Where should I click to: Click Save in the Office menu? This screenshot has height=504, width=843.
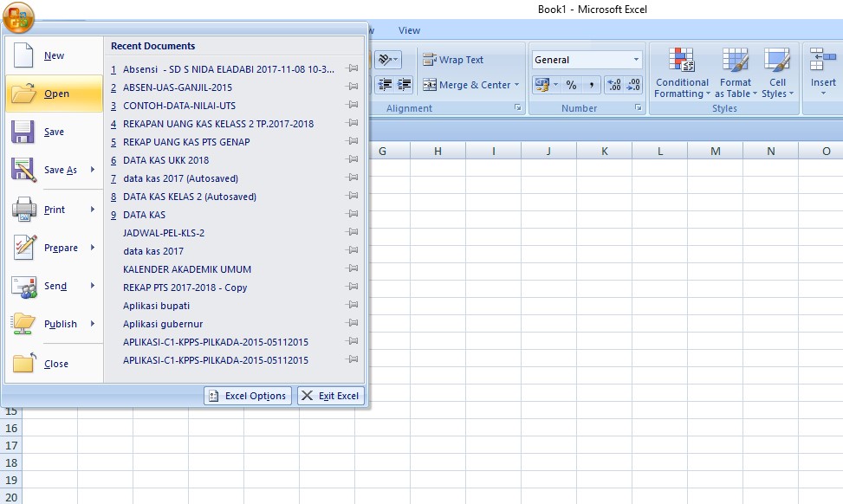pos(55,132)
